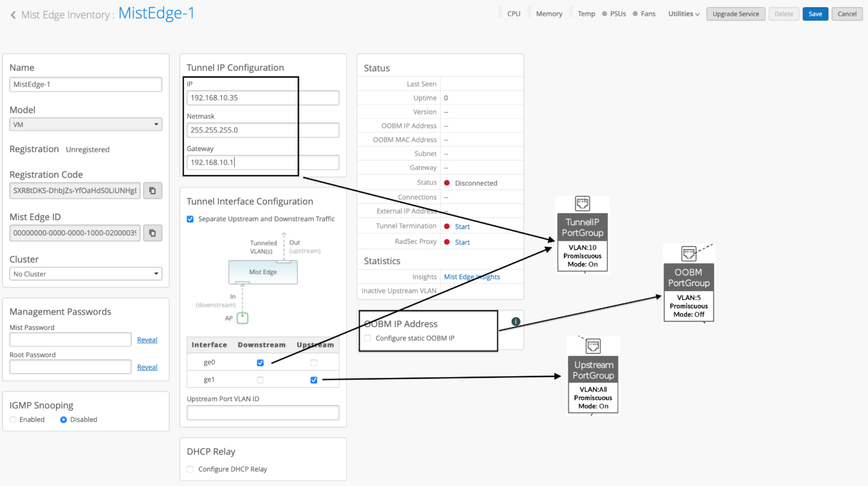Image resolution: width=868 pixels, height=486 pixels.
Task: Open the Mist Edge Insights link
Action: (472, 277)
